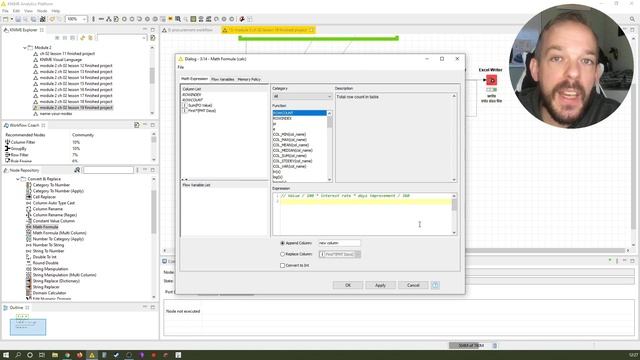Click the Row Filter icon in Workflow Coach
Image resolution: width=640 pixels, height=360 pixels.
(x=7, y=155)
